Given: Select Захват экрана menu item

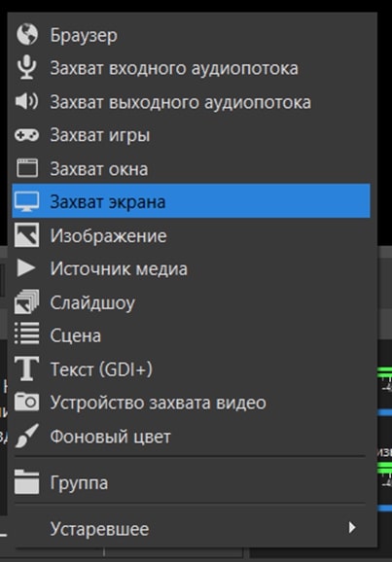Looking at the screenshot, I should [192, 200].
